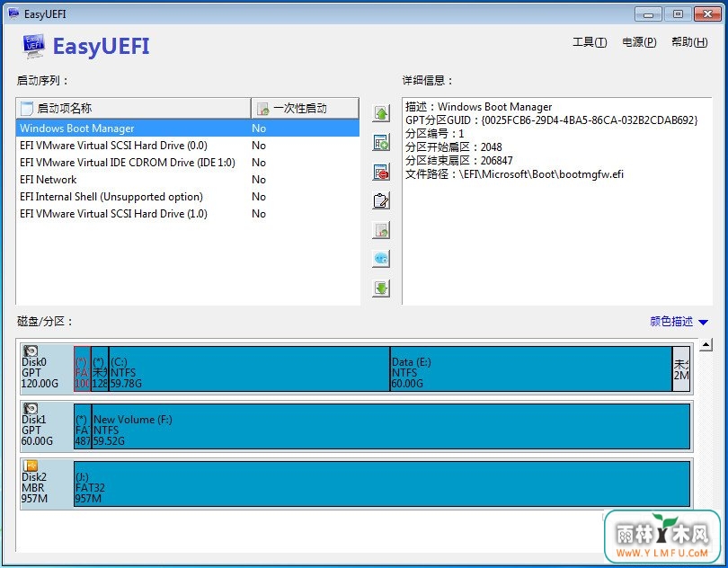The height and width of the screenshot is (568, 728).
Task: Click the delete boot entry icon
Action: pos(381,172)
